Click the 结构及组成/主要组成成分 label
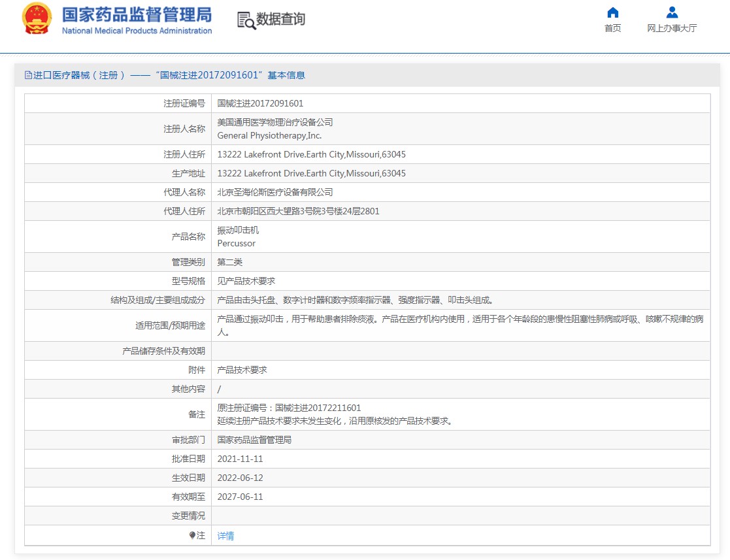Image resolution: width=730 pixels, height=560 pixels. coord(158,300)
